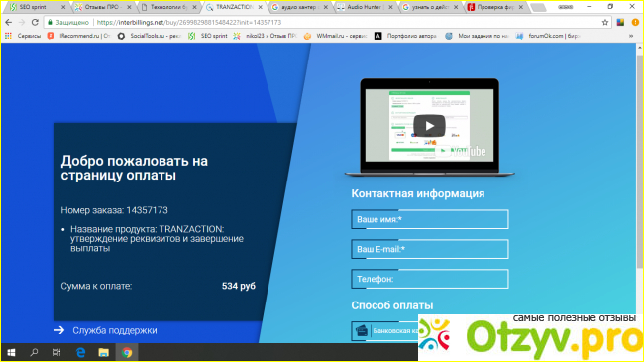The image size is (644, 362).
Task: Click the taskbar search magnifier icon
Action: [x=34, y=352]
